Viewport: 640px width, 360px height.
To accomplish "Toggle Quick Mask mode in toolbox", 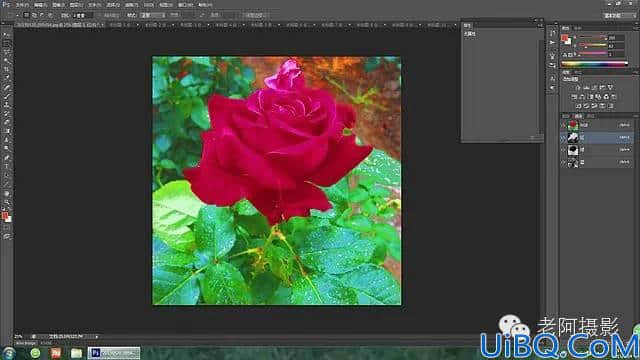I will (7, 228).
